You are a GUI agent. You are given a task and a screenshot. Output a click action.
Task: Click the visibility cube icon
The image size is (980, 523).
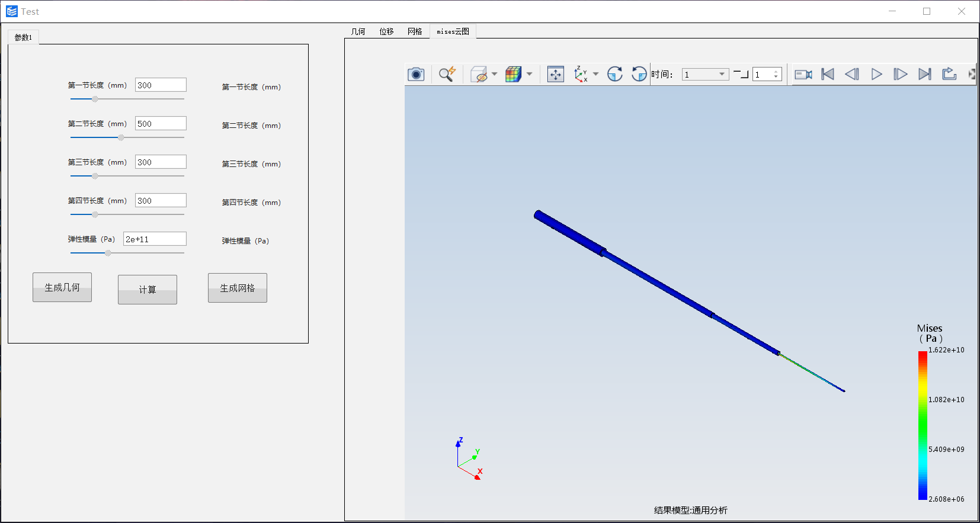coord(479,74)
